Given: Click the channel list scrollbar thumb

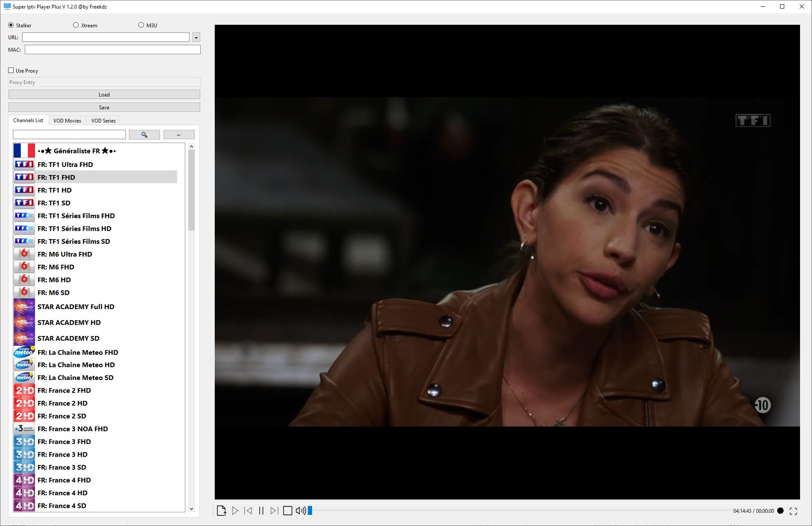Looking at the screenshot, I should click(191, 190).
